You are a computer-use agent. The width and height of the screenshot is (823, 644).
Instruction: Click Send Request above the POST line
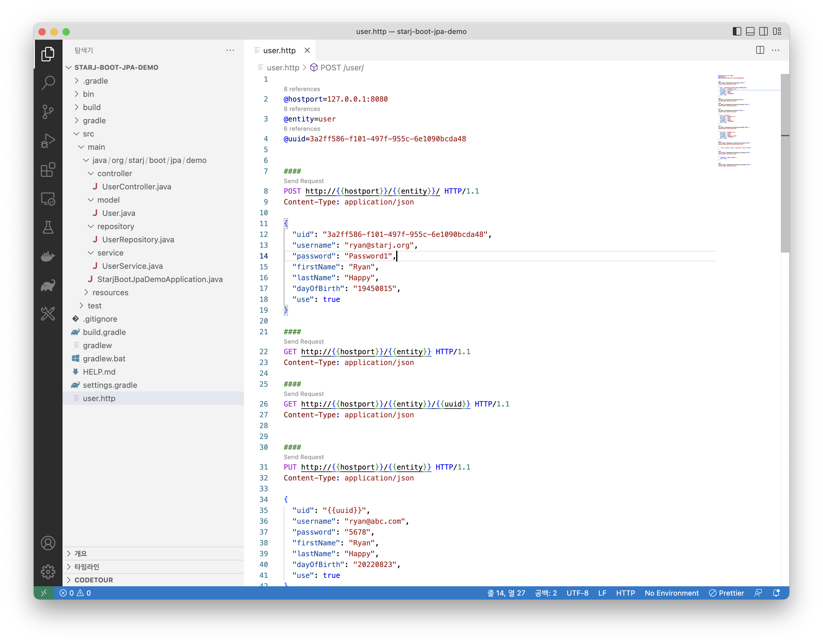(304, 181)
